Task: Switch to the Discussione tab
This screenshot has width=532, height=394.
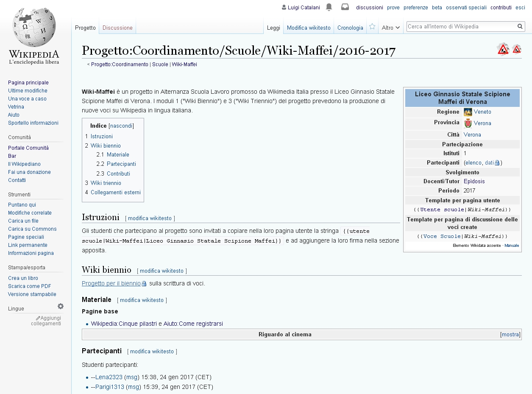Action: pyautogui.click(x=117, y=28)
